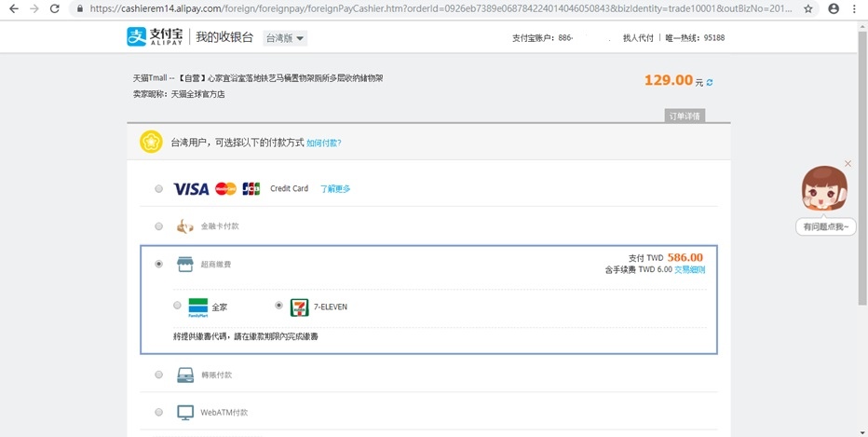The height and width of the screenshot is (437, 868).
Task: Click the 如何付款? link
Action: pos(324,143)
